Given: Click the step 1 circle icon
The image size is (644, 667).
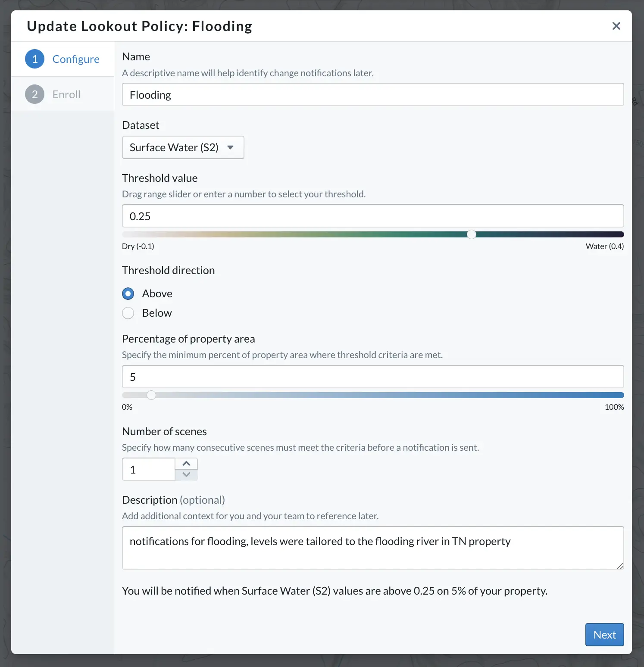Looking at the screenshot, I should [35, 59].
